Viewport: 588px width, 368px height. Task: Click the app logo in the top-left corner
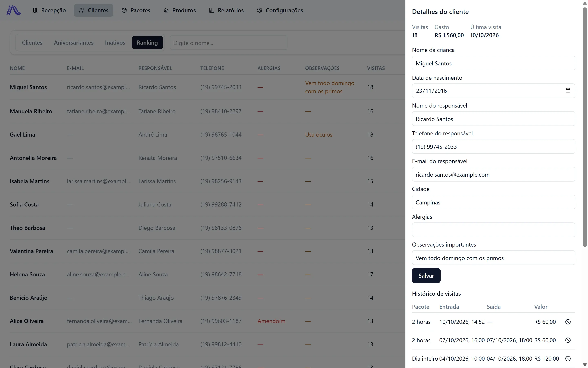coord(14,10)
